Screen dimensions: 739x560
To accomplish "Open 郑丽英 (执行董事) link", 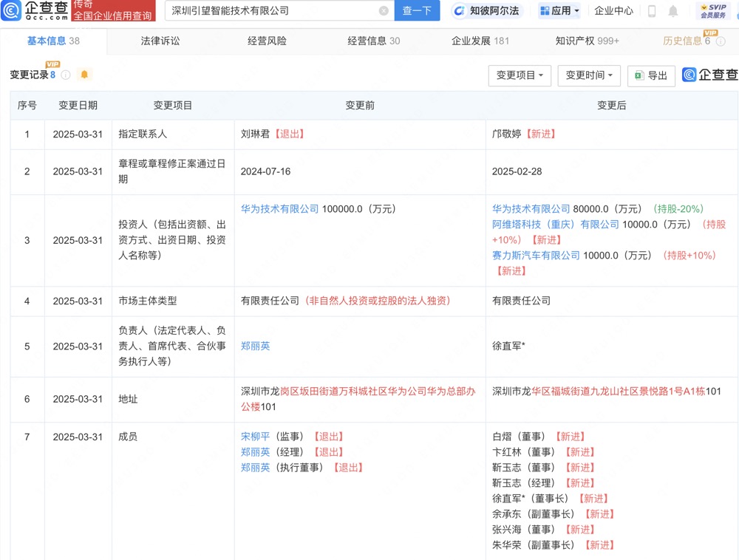I will [256, 468].
